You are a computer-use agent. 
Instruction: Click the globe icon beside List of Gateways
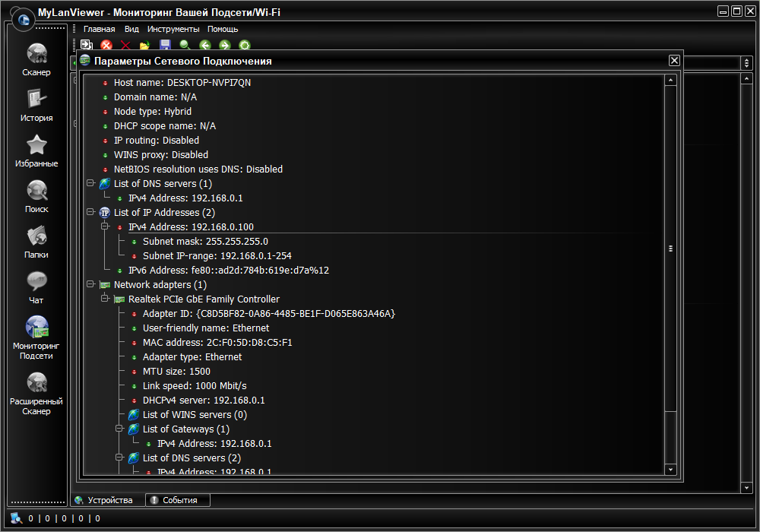134,429
